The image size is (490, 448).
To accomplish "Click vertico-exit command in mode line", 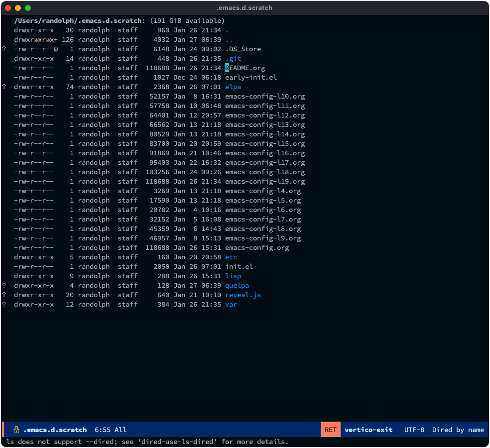I will (368, 430).
